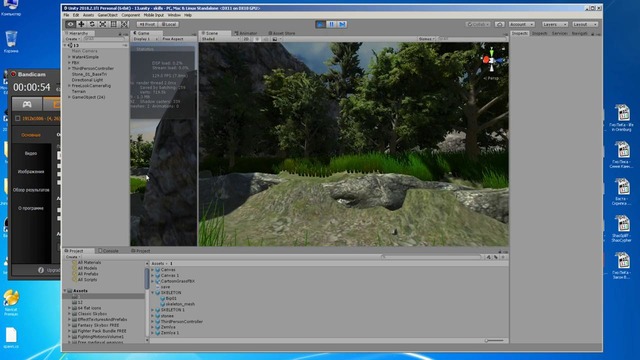Expand WaterASimple in Hierarchy
Viewport: 640px width, 360px height.
69,57
